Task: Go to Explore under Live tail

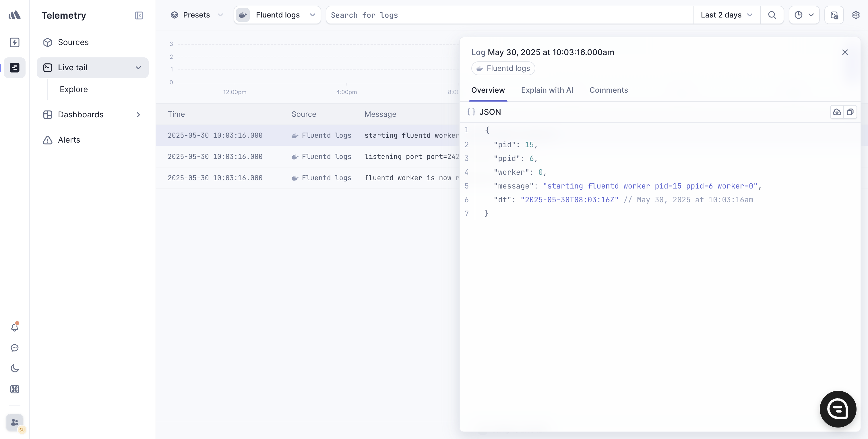Action: 74,89
